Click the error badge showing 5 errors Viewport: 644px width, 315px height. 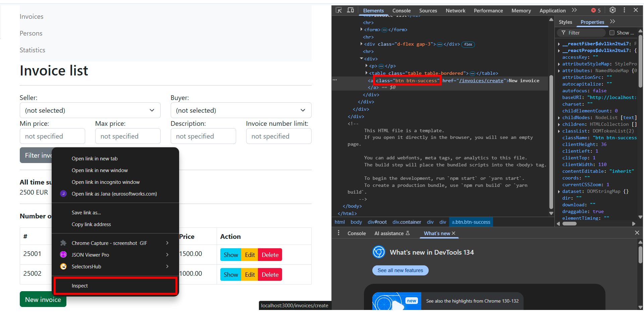(596, 10)
